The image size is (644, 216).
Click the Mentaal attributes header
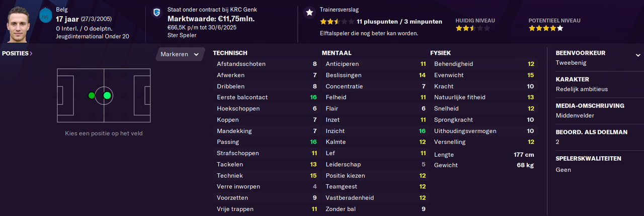337,53
